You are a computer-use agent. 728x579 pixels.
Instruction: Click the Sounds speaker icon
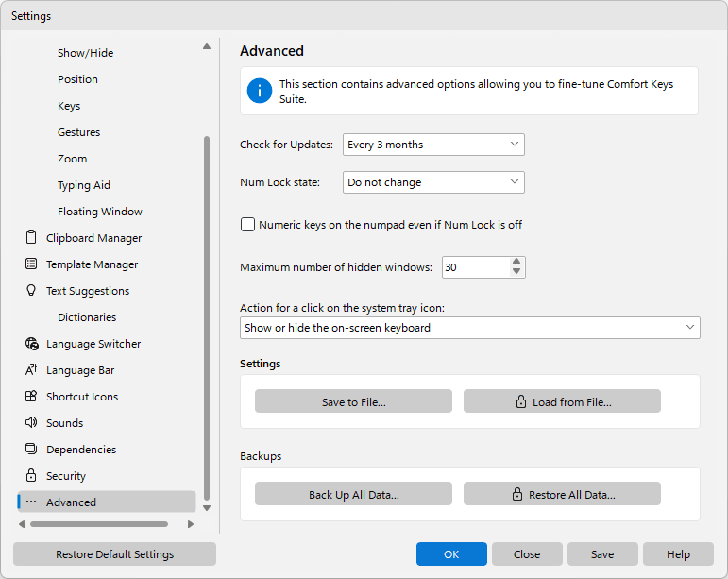point(31,422)
